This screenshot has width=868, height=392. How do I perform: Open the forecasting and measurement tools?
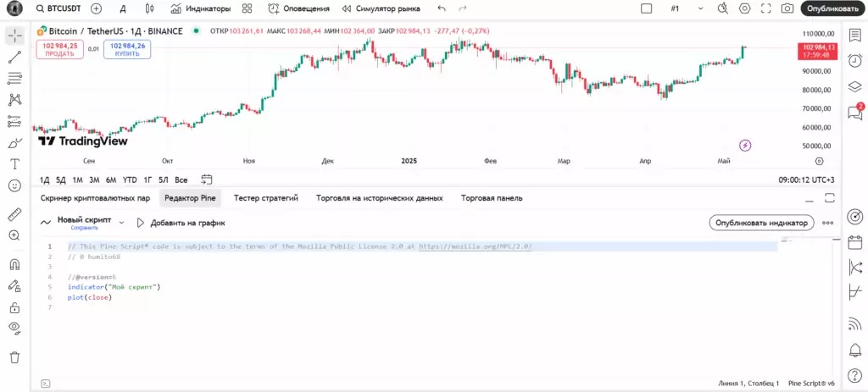click(15, 121)
